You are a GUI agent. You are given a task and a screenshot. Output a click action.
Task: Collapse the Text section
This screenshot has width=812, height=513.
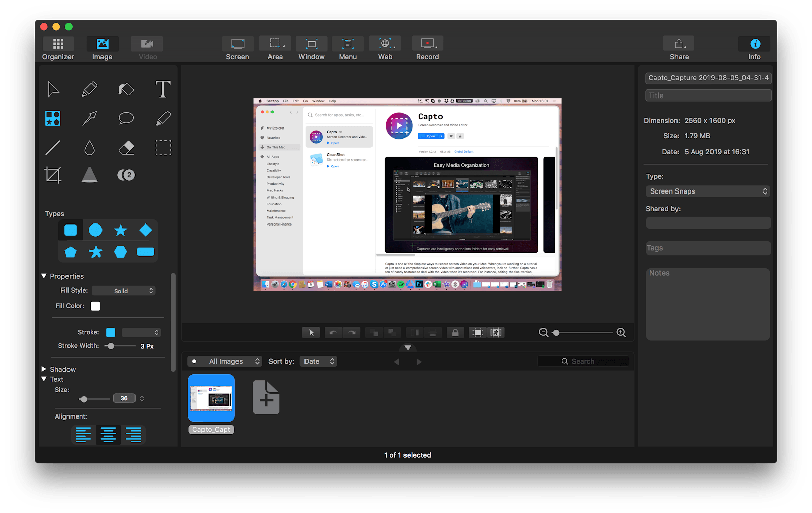click(x=44, y=379)
